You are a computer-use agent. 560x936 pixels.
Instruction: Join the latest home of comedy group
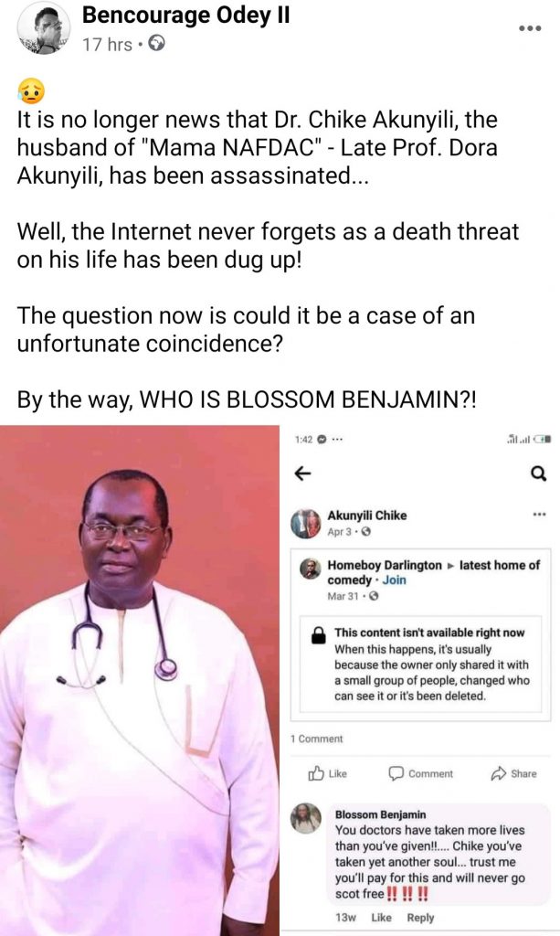click(x=395, y=580)
